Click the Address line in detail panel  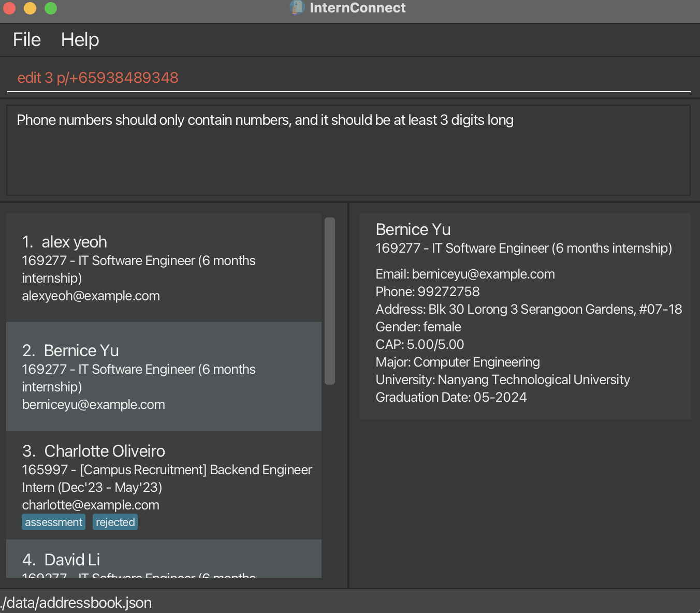529,309
